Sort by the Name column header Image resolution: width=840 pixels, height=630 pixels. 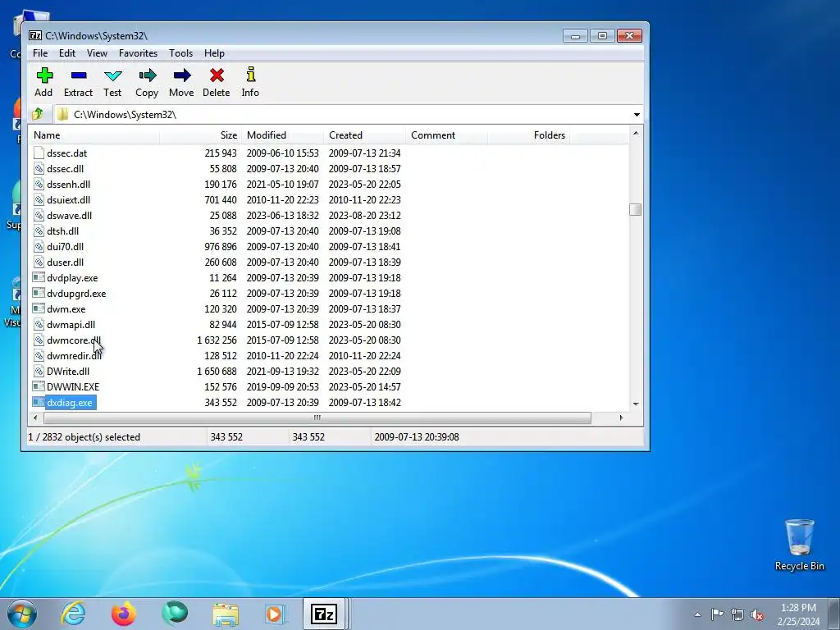pyautogui.click(x=94, y=135)
